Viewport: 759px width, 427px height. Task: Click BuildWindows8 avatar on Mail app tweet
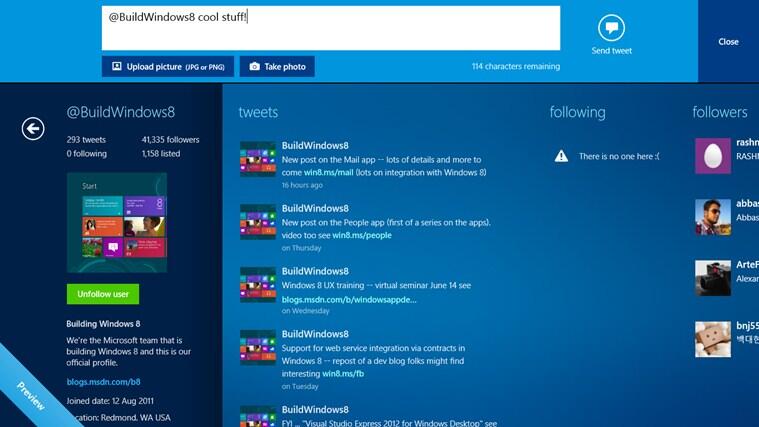pyautogui.click(x=258, y=159)
